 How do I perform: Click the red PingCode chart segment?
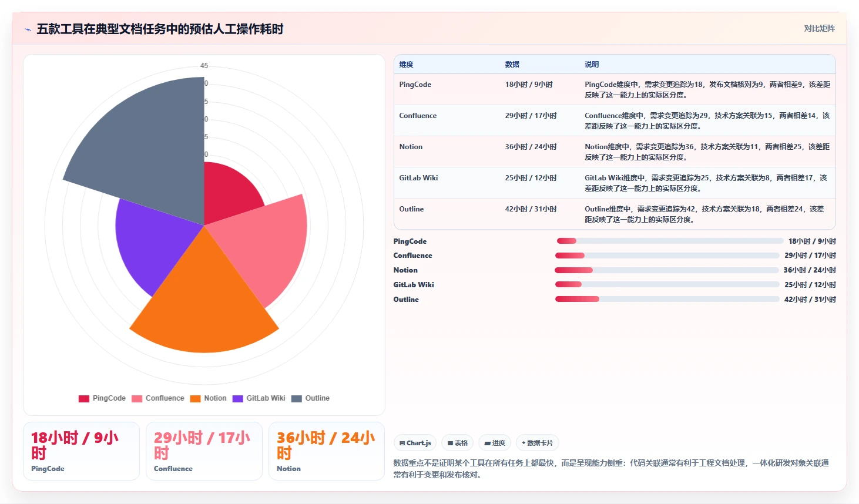229,191
